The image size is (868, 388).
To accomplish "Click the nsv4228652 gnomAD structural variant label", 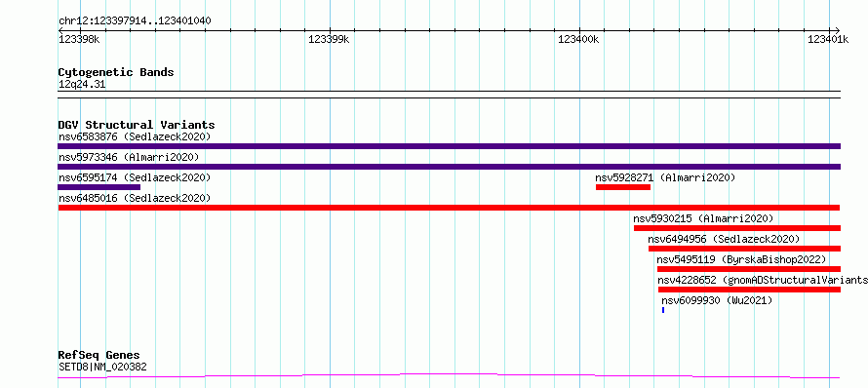I will click(x=763, y=280).
